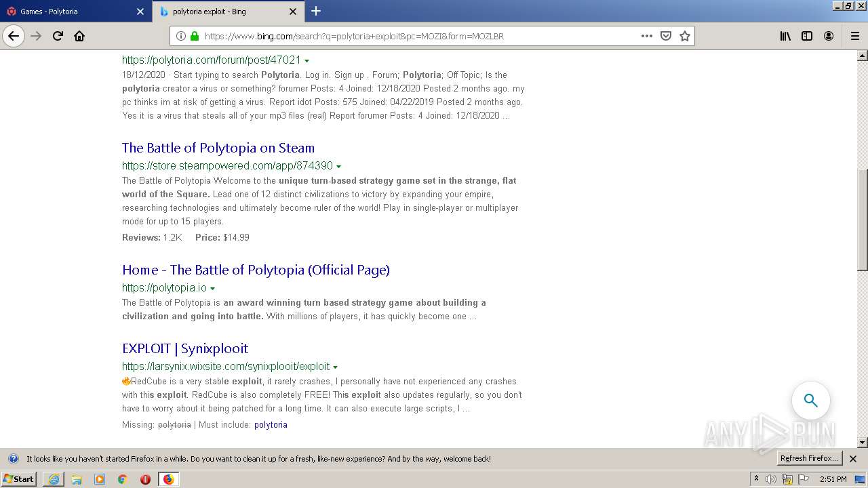Viewport: 868px width, 488px height.
Task: Launch Internet Explorer from the taskbar
Action: 54,479
